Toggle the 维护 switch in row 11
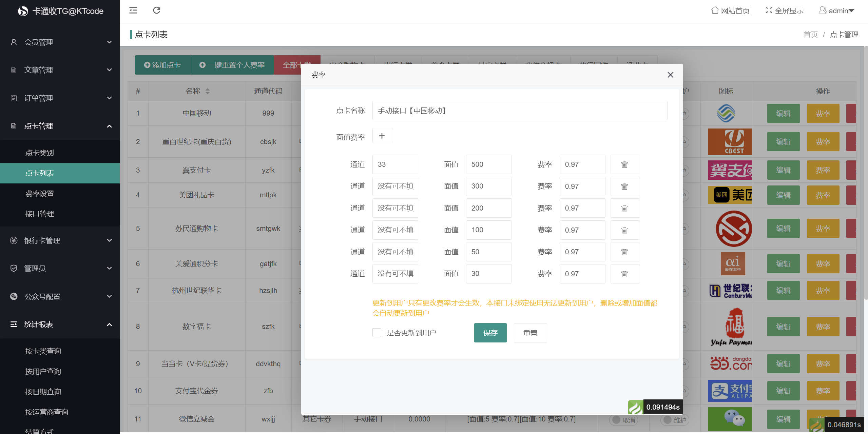 pyautogui.click(x=674, y=420)
